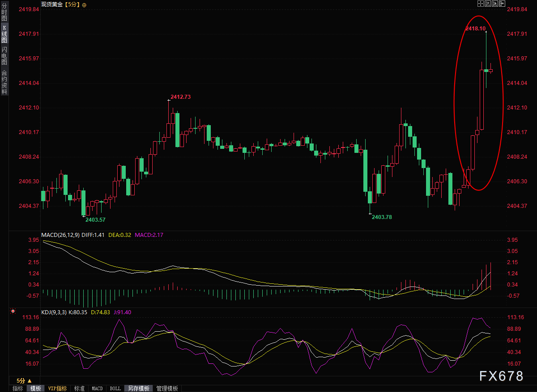Switch to the 分时图 side tab

click(x=4, y=12)
